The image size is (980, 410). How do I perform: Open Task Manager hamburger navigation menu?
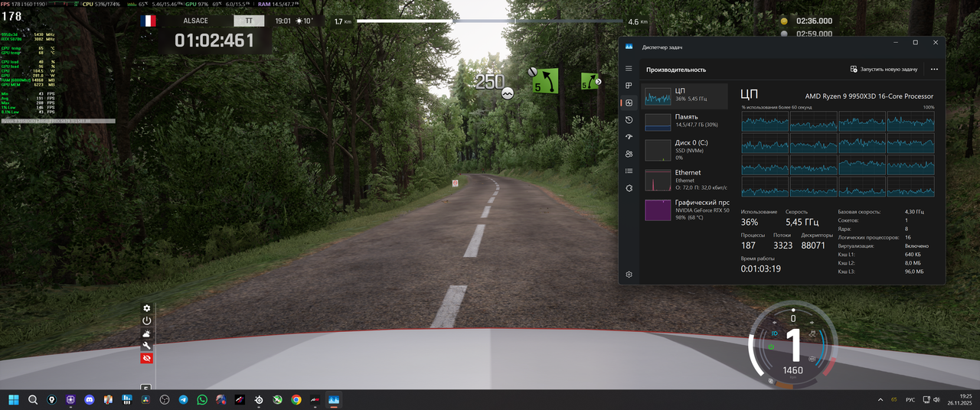click(x=629, y=69)
